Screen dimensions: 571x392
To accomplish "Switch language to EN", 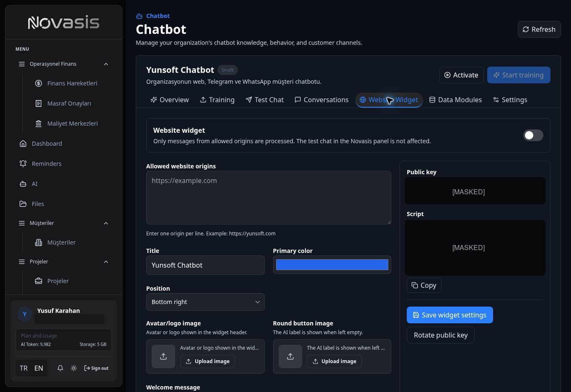I will 39,368.
